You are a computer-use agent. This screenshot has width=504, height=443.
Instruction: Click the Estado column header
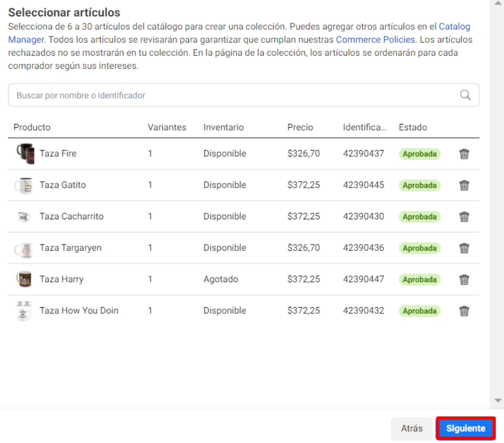click(413, 127)
